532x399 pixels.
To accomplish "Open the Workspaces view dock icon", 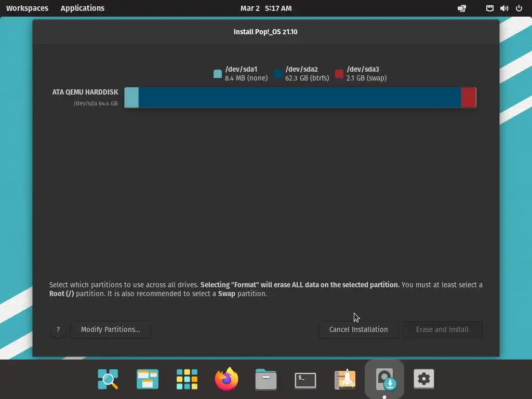I will [x=147, y=379].
